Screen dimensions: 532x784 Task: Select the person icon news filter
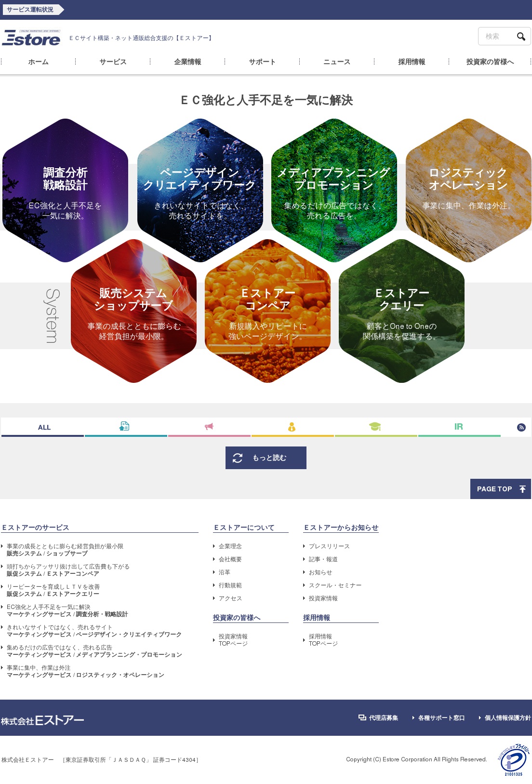(292, 427)
